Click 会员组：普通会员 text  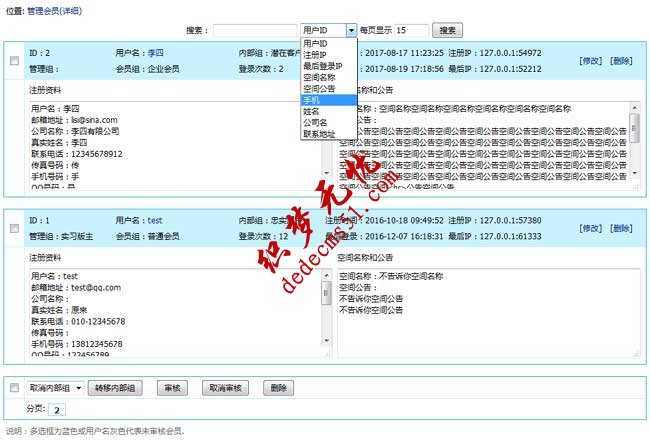point(148,236)
